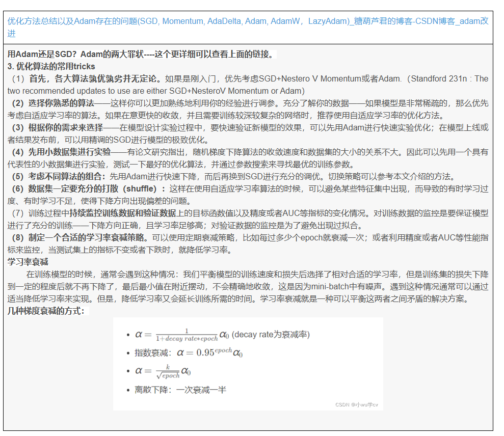
Task: Click bold text '持续监控训练数据和验证数据'
Action: pos(123,213)
